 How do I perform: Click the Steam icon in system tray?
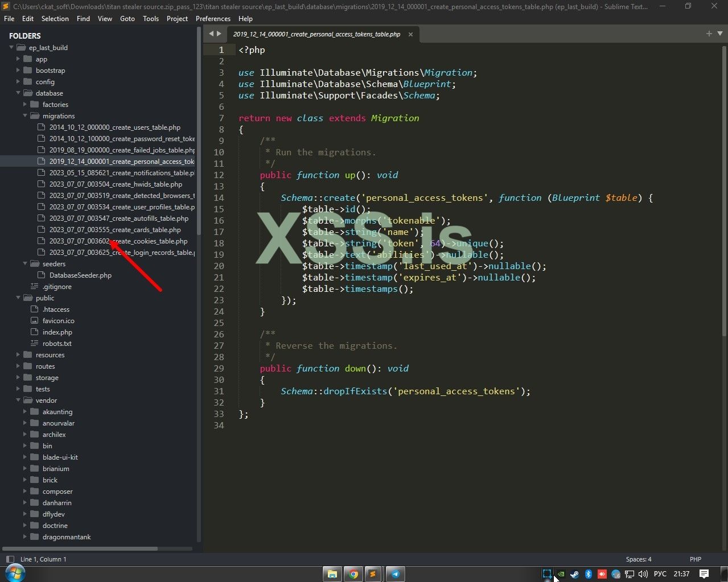574,574
